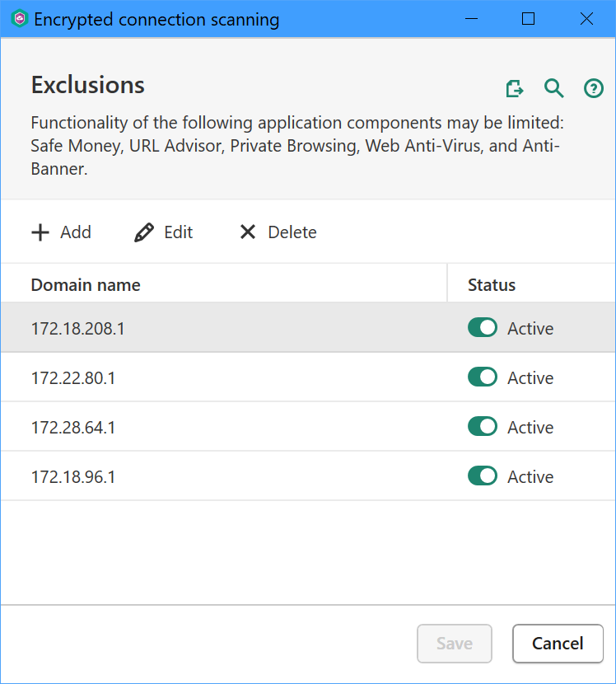Select the 172.22.80.1 row

click(x=73, y=377)
